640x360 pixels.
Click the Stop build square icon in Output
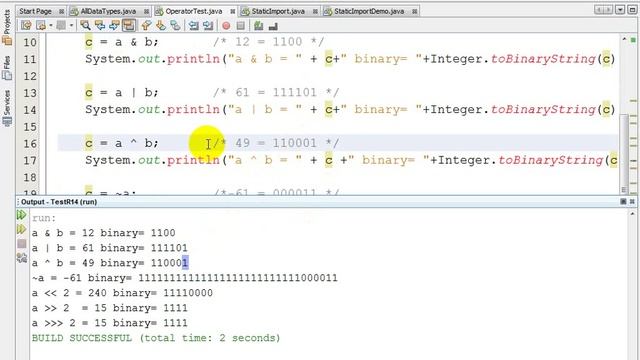click(22, 244)
